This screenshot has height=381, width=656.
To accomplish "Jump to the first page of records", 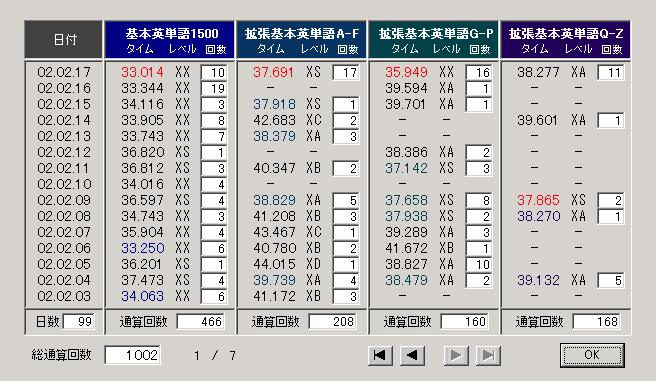I will [x=380, y=355].
